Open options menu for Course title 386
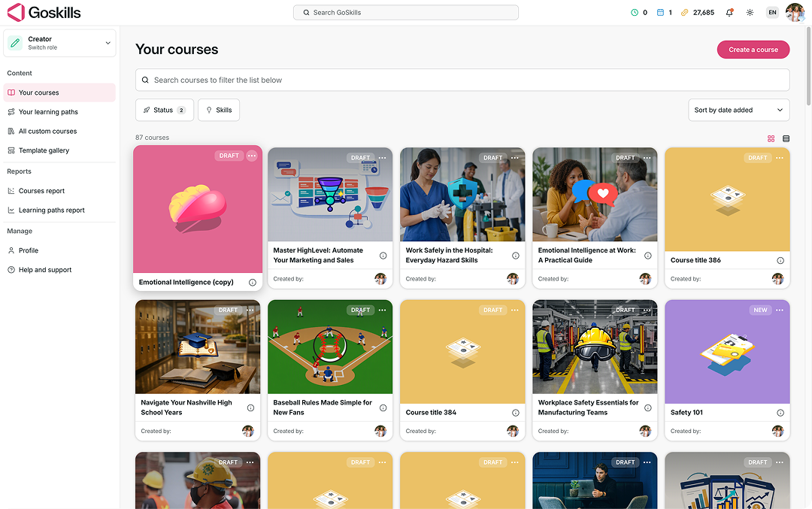This screenshot has height=509, width=812. pos(780,157)
